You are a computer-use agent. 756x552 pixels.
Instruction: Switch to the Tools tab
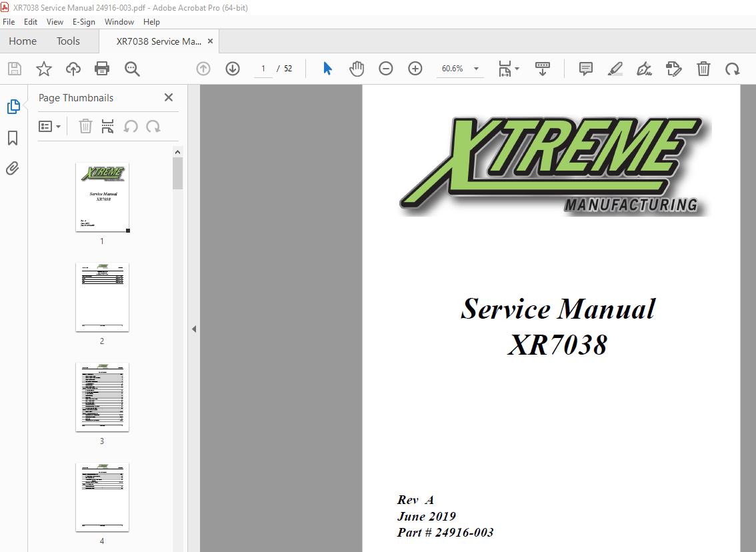67,41
